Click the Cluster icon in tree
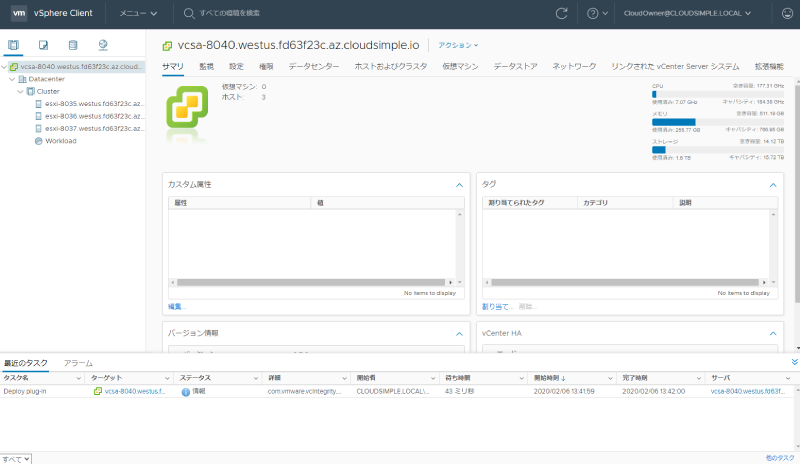 pyautogui.click(x=31, y=91)
